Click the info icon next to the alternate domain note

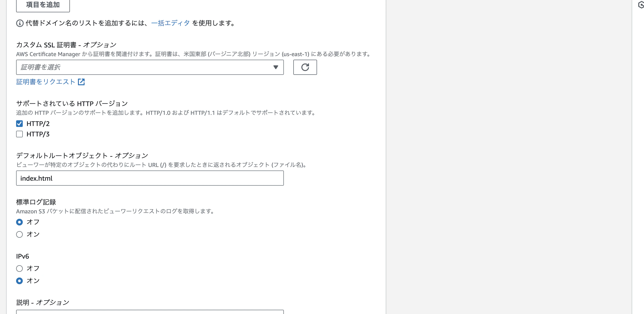[19, 23]
